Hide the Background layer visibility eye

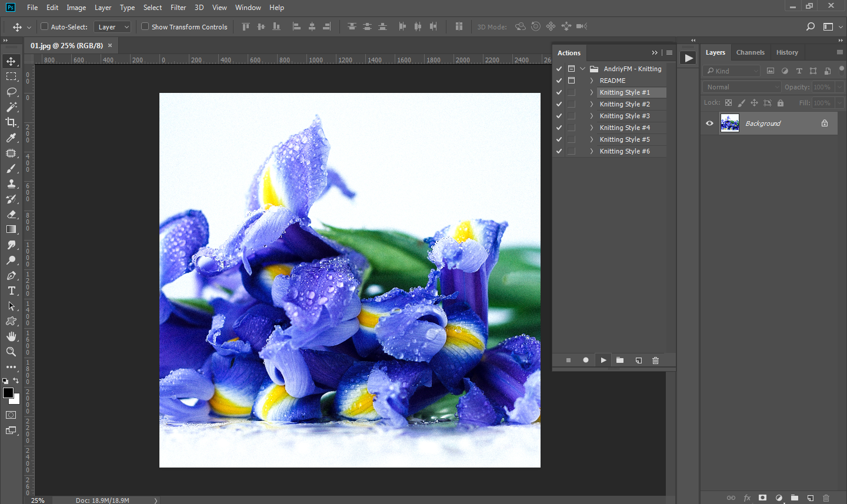[709, 124]
